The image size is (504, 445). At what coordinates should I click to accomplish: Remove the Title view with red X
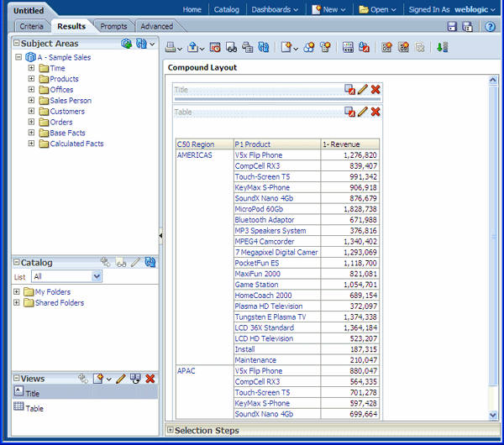coord(375,89)
